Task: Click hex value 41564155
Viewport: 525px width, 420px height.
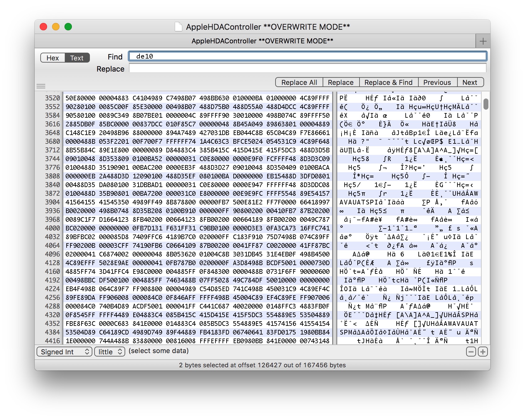Action: point(81,202)
